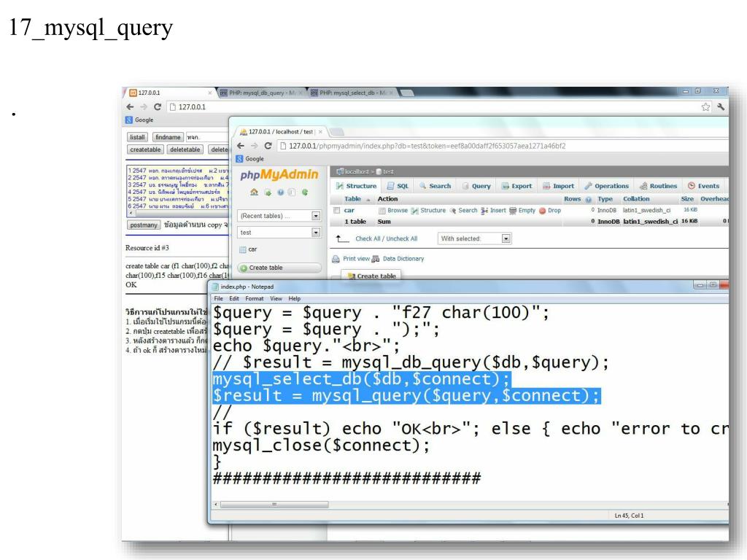Click forward arrow in phpMyAdmin browser window

pyautogui.click(x=255, y=146)
